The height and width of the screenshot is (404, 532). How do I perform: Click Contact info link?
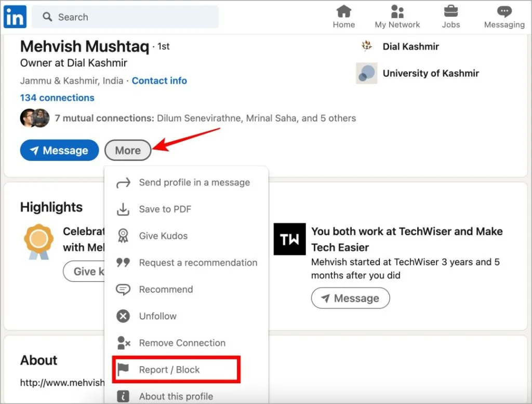[x=159, y=80]
